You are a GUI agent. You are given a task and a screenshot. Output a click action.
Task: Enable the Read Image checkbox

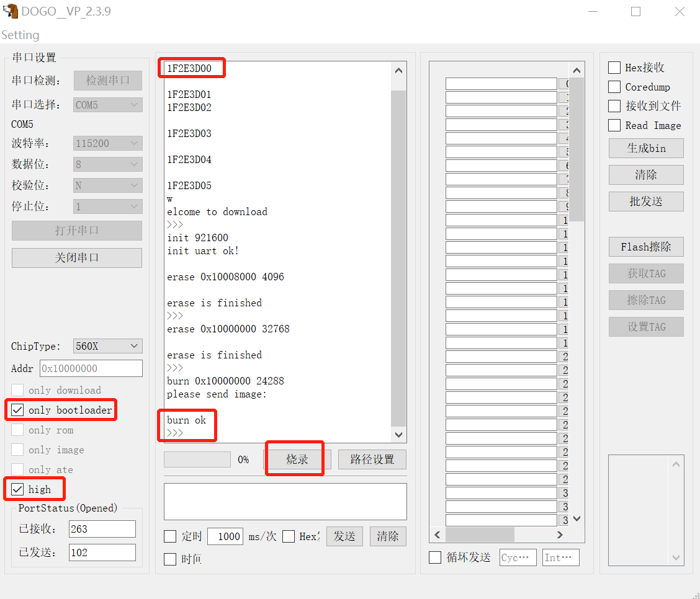tap(614, 125)
